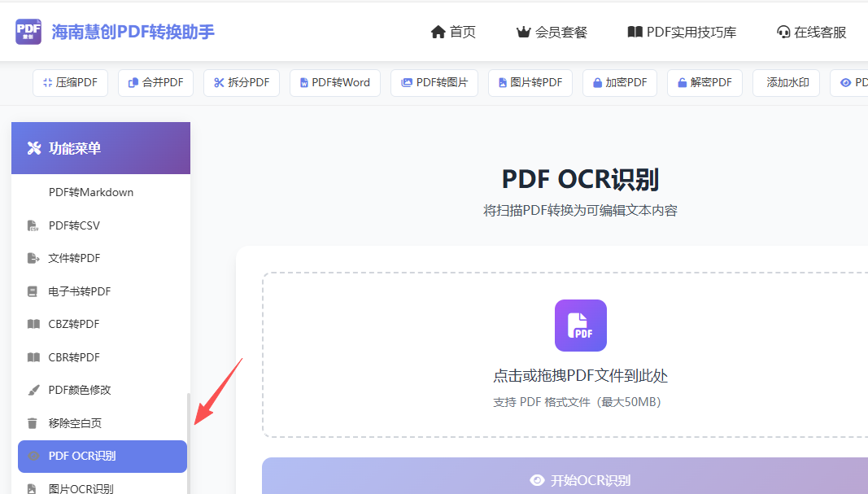The image size is (868, 494).
Task: Open the 海南慧创PDF转换助手 site title
Action: coord(133,32)
